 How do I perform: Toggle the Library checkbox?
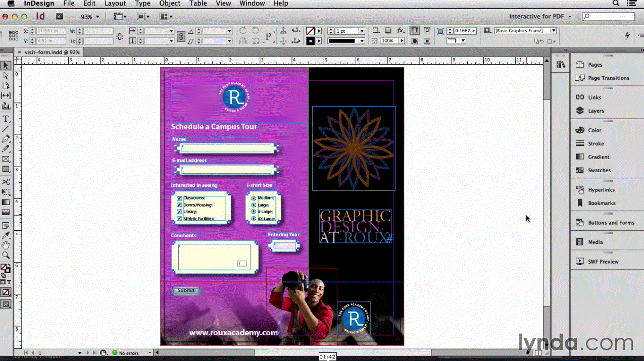(179, 212)
